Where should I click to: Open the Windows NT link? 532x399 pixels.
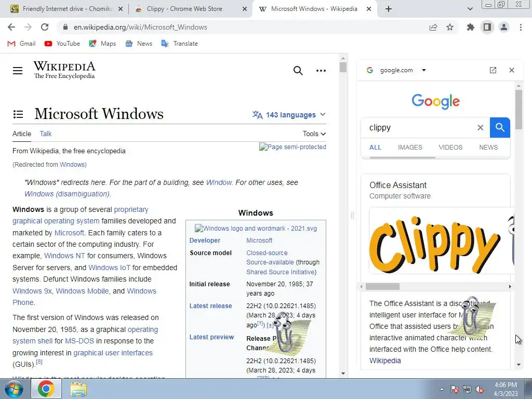(x=64, y=256)
